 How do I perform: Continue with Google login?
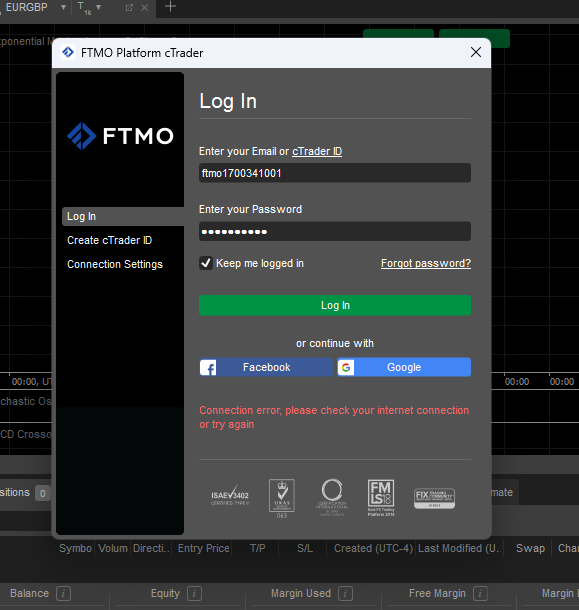point(404,367)
